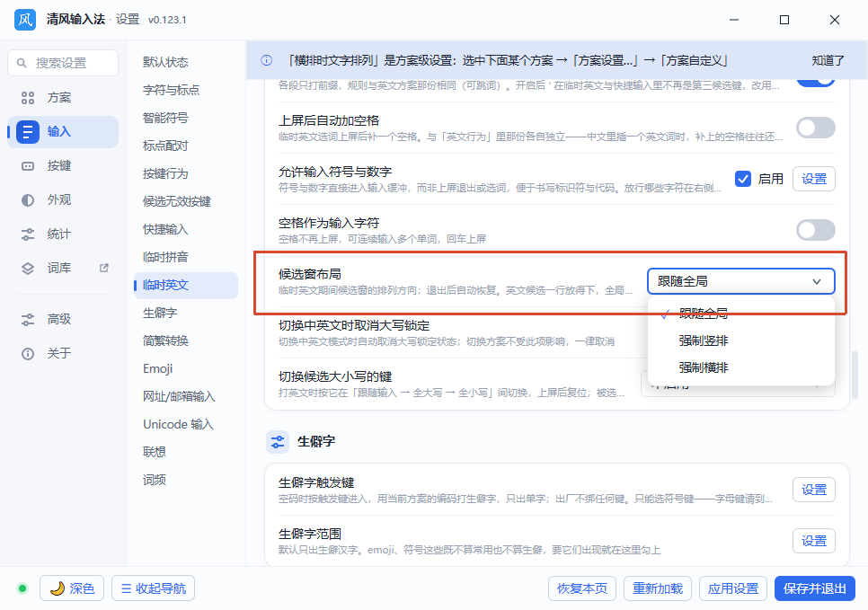The image size is (868, 610).
Task: Click the 生僻字 section header icon
Action: tap(278, 442)
